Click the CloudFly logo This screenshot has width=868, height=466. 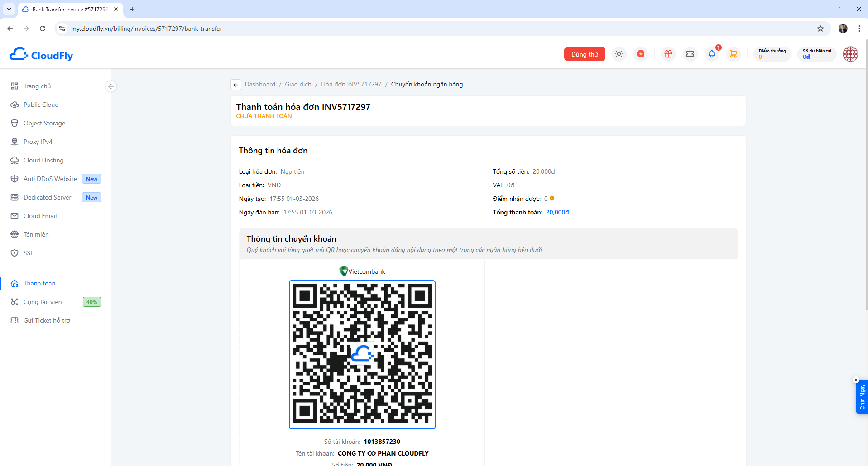pyautogui.click(x=41, y=54)
